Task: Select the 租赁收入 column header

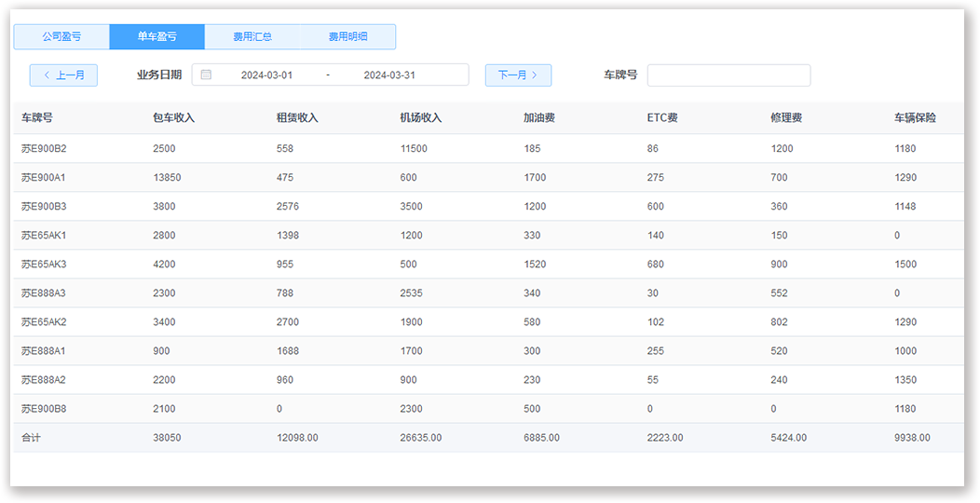Action: (x=297, y=118)
